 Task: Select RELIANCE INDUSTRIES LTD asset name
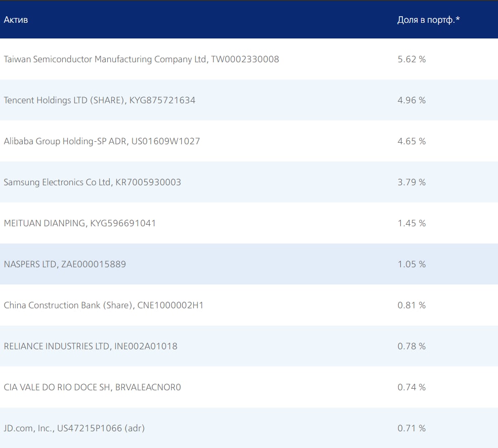point(91,346)
